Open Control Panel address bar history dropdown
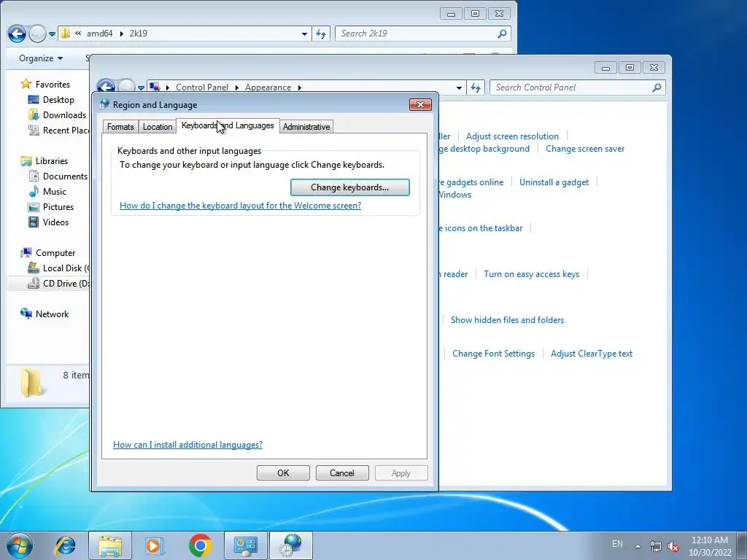 point(459,87)
